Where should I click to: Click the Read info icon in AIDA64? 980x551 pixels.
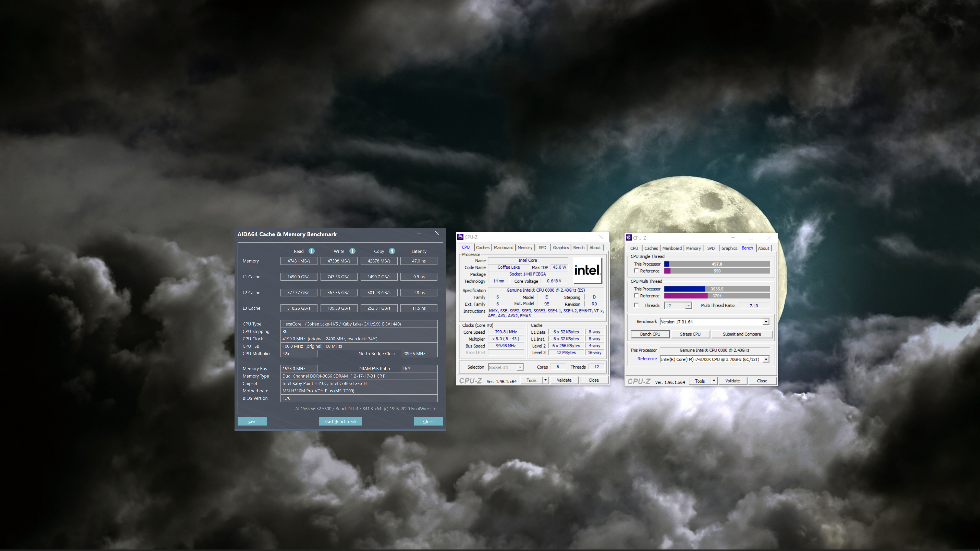(x=312, y=251)
